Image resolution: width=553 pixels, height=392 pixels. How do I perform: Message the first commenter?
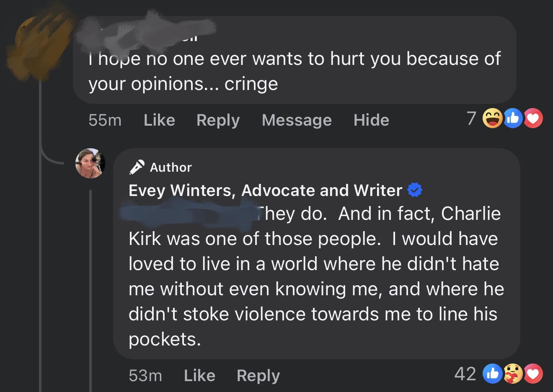297,120
